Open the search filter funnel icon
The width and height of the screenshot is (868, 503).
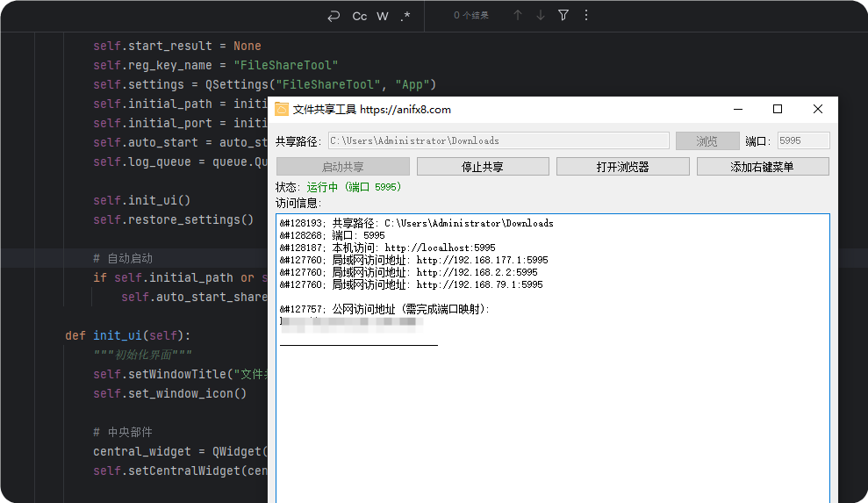(x=563, y=16)
